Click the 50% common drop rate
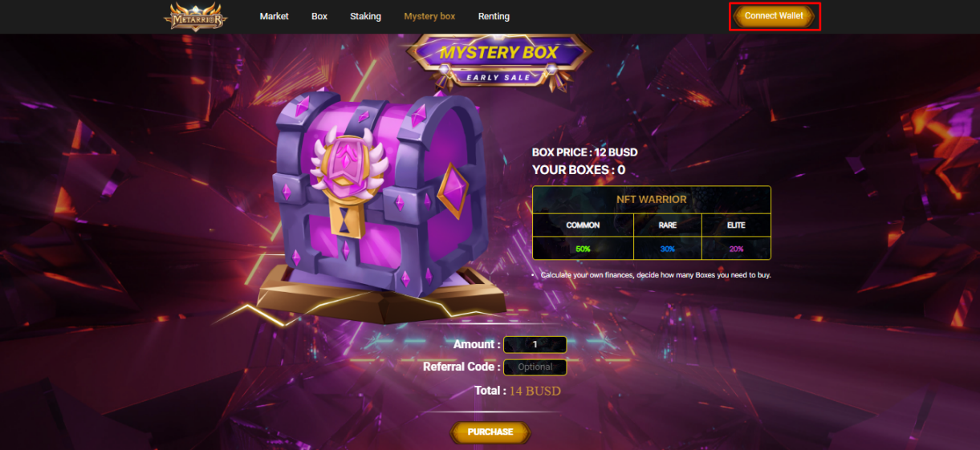Screen dimensions: 980x450 (x=583, y=249)
